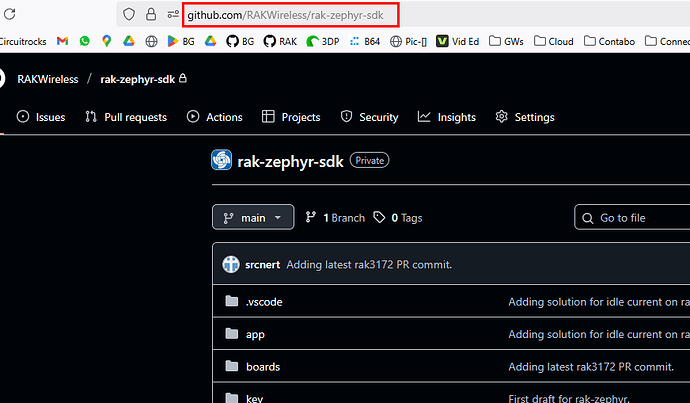This screenshot has height=403, width=690.
Task: Go to the Insights tab
Action: [x=447, y=117]
